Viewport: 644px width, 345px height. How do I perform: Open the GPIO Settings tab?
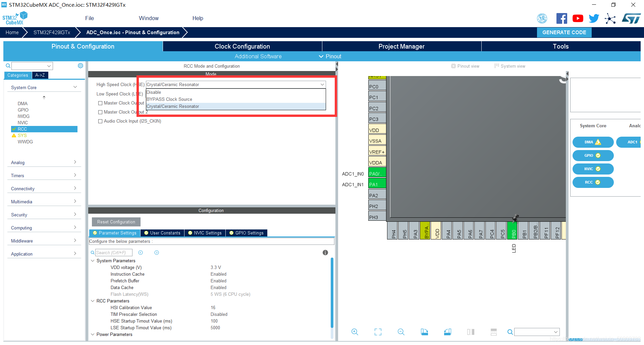(247, 233)
